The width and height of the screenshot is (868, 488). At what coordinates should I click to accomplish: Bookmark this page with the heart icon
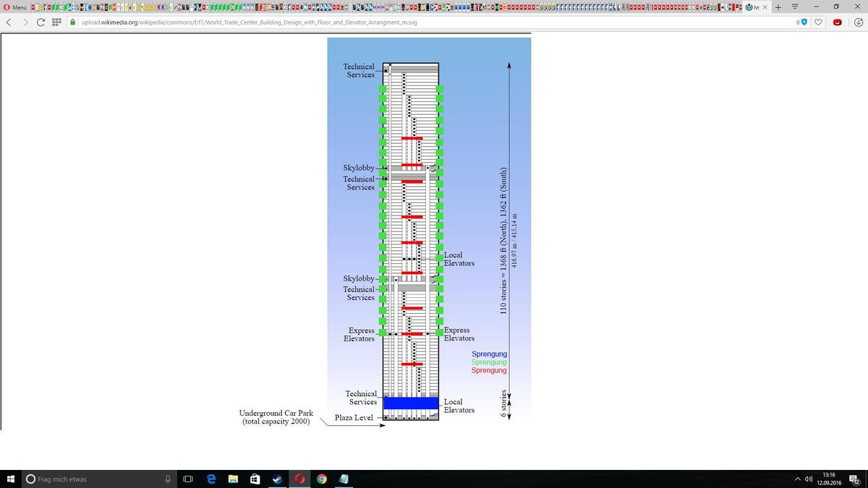819,22
